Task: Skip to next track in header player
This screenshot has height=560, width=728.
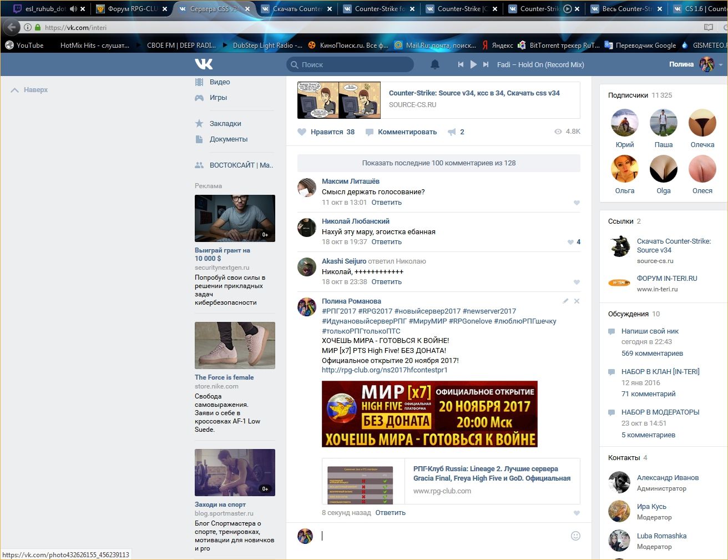Action: (486, 64)
